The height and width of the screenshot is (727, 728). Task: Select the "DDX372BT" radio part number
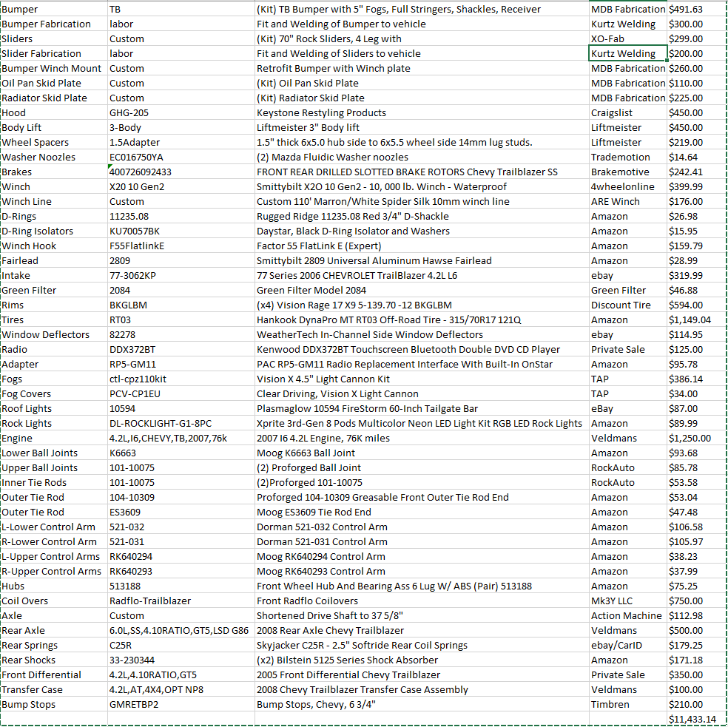click(x=181, y=350)
